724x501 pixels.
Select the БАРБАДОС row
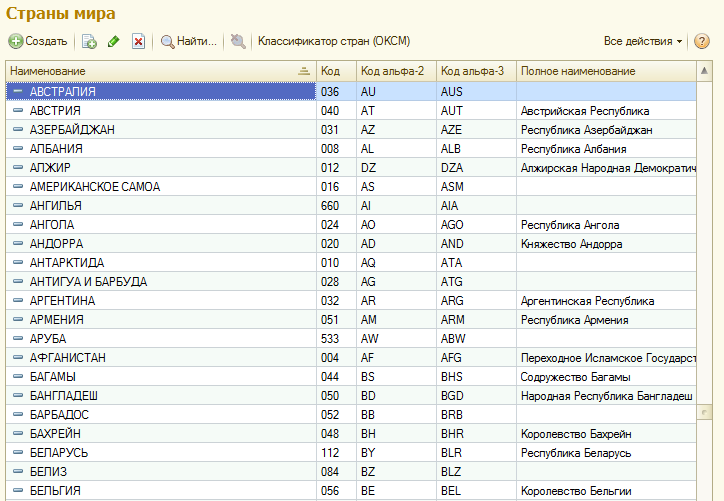(351, 415)
